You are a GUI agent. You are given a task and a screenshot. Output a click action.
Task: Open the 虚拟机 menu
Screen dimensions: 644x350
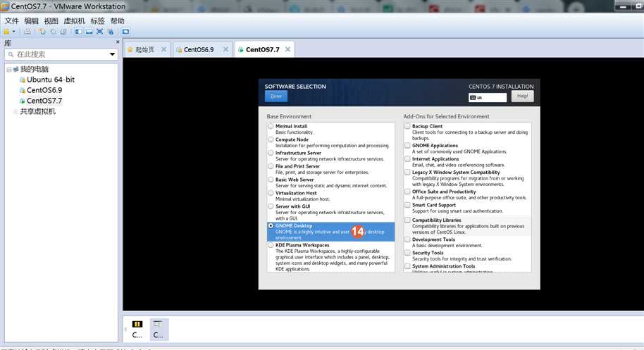tap(75, 21)
